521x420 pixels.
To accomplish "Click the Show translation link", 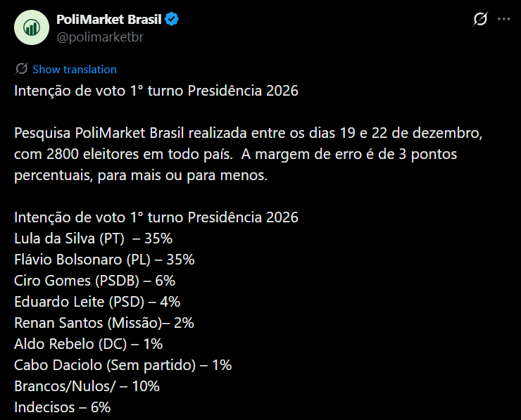I will (75, 69).
